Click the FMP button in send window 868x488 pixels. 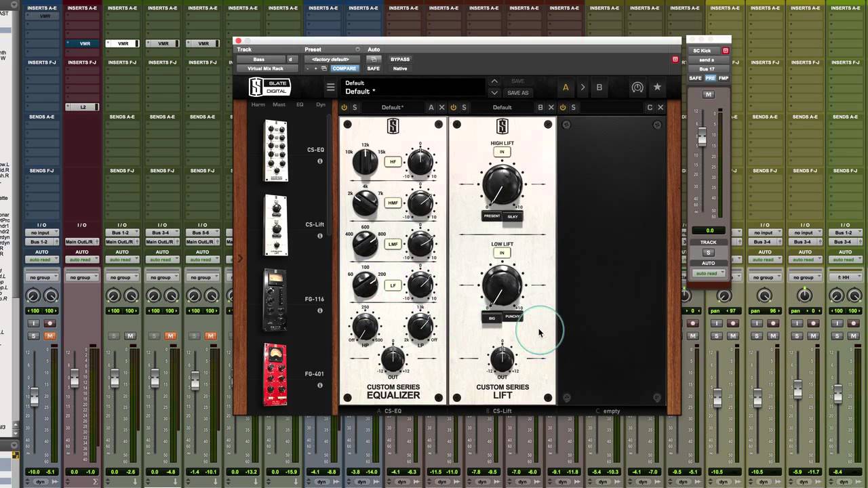724,78
